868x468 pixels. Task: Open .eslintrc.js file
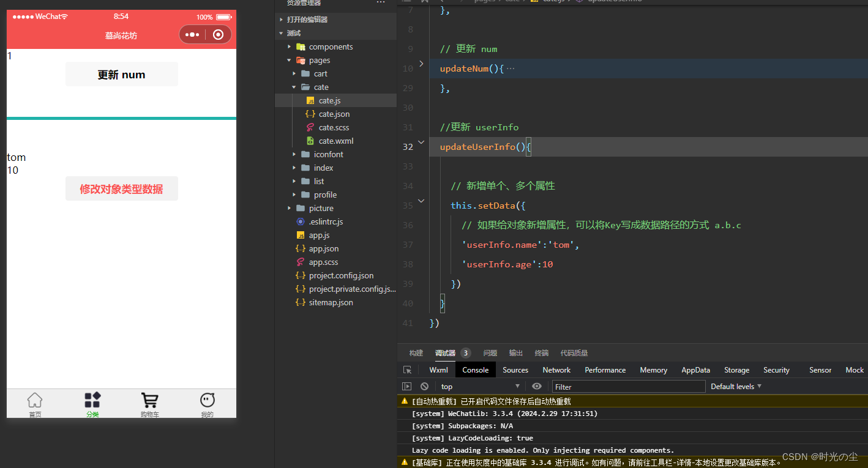coord(335,221)
